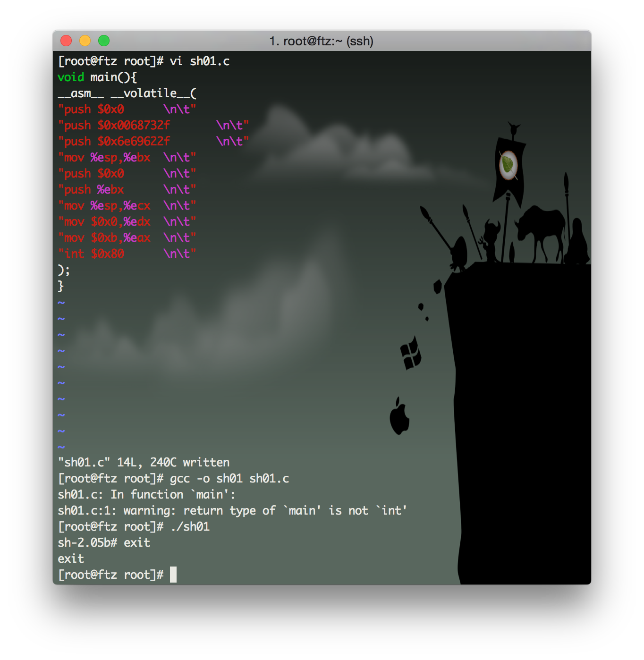
Task: Maximize the terminal using the green button
Action: (104, 41)
